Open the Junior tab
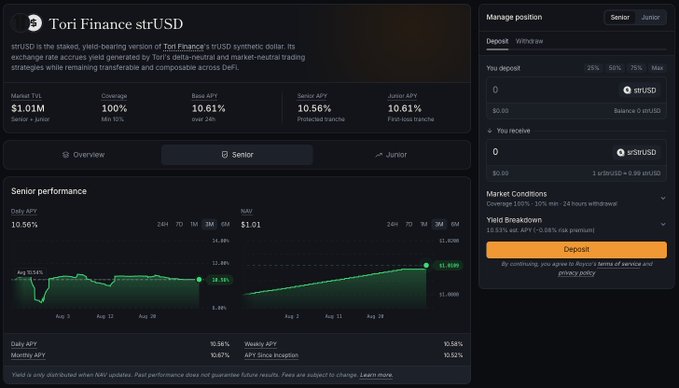Screen dimensions: 679x388 [x=391, y=155]
